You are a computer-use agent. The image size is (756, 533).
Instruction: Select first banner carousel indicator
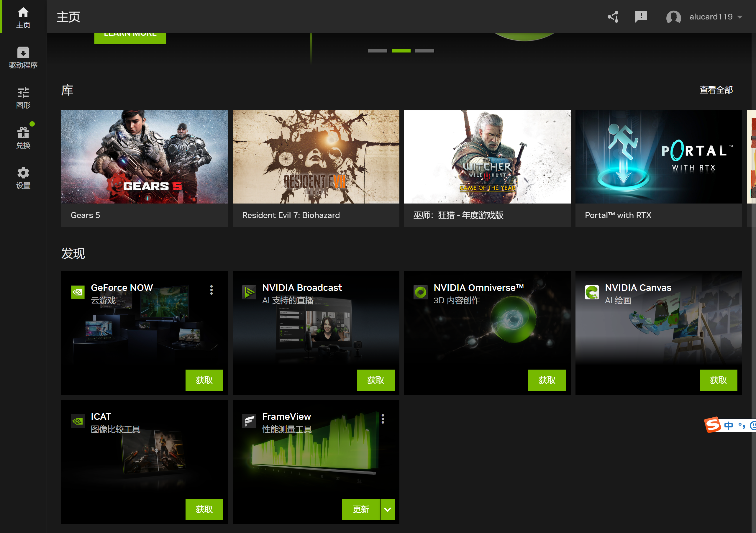(x=377, y=51)
